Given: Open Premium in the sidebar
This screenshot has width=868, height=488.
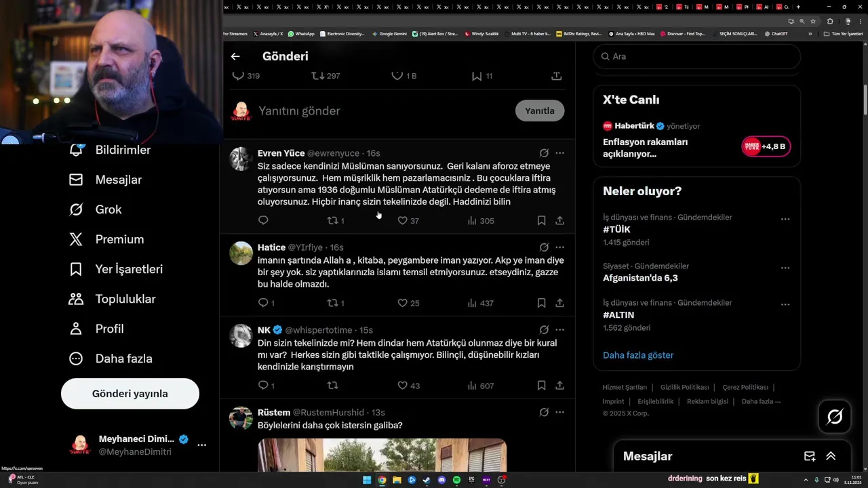Looking at the screenshot, I should click(x=106, y=239).
